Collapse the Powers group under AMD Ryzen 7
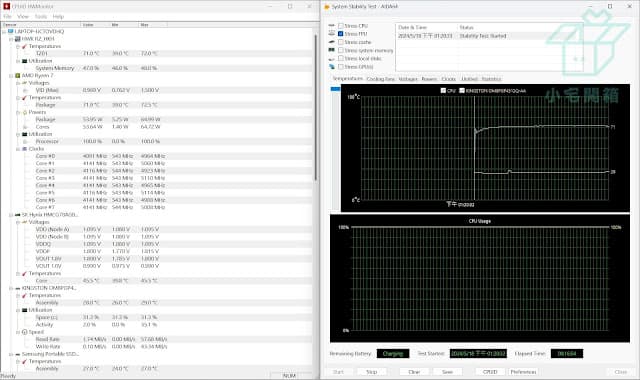The width and height of the screenshot is (640, 380). (18, 112)
